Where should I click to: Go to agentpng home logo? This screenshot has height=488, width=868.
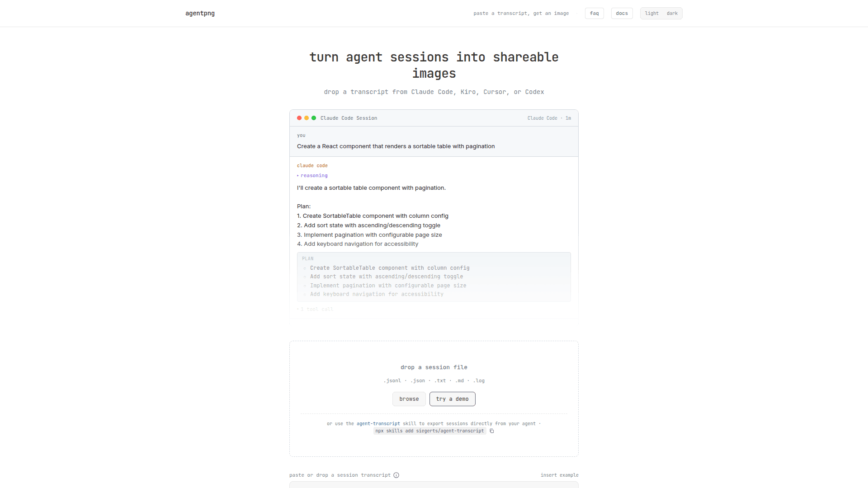click(200, 14)
